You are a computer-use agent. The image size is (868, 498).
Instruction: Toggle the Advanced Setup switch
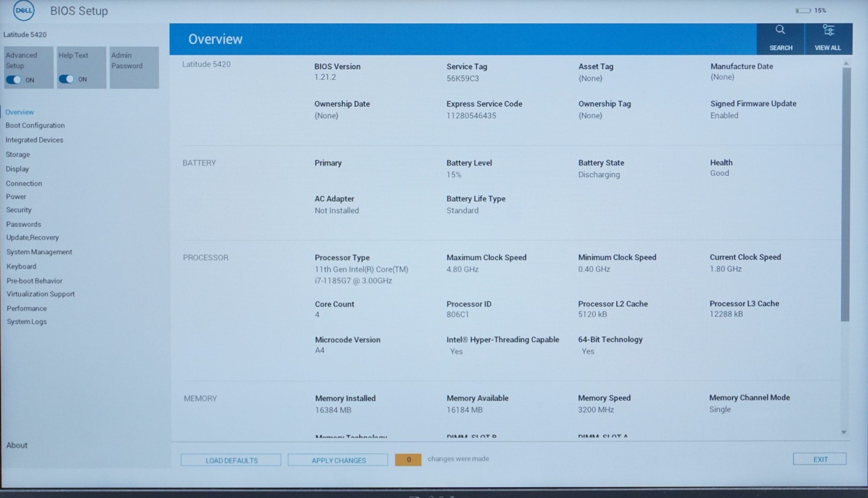14,80
